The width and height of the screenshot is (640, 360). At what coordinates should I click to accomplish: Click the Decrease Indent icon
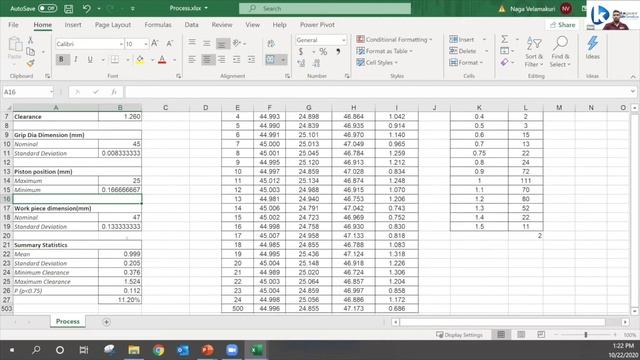(x=236, y=60)
